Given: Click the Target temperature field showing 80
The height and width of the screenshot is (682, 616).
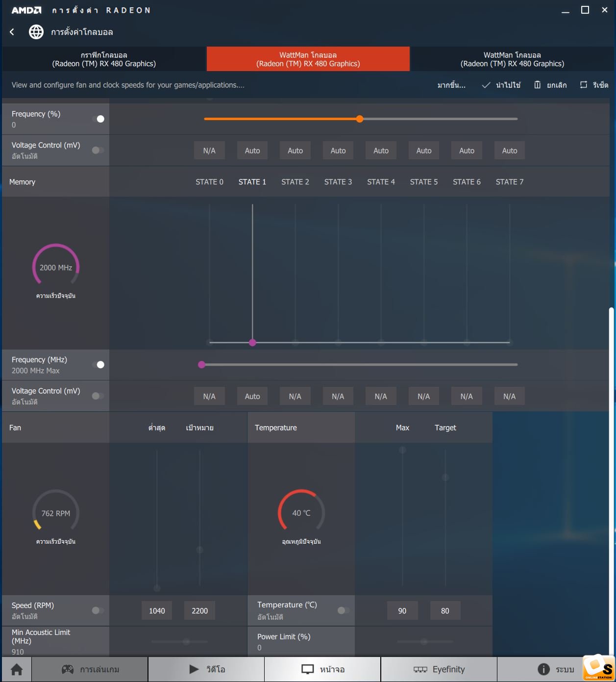Looking at the screenshot, I should tap(445, 610).
